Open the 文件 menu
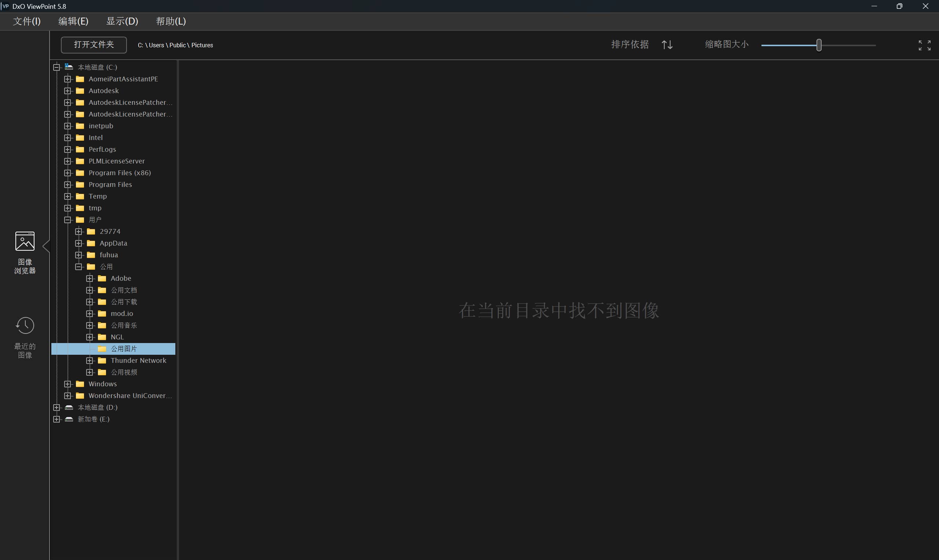The width and height of the screenshot is (939, 560). [26, 22]
